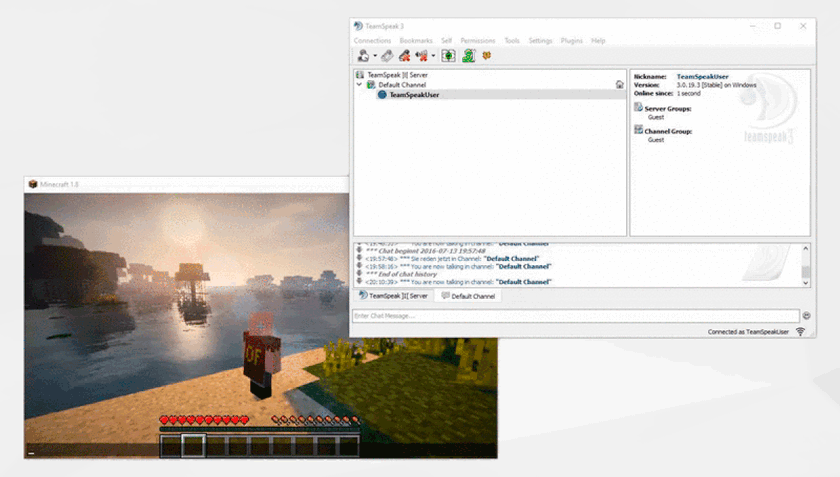This screenshot has height=477, width=840.
Task: Select Default Channel in the server tree
Action: click(x=402, y=85)
